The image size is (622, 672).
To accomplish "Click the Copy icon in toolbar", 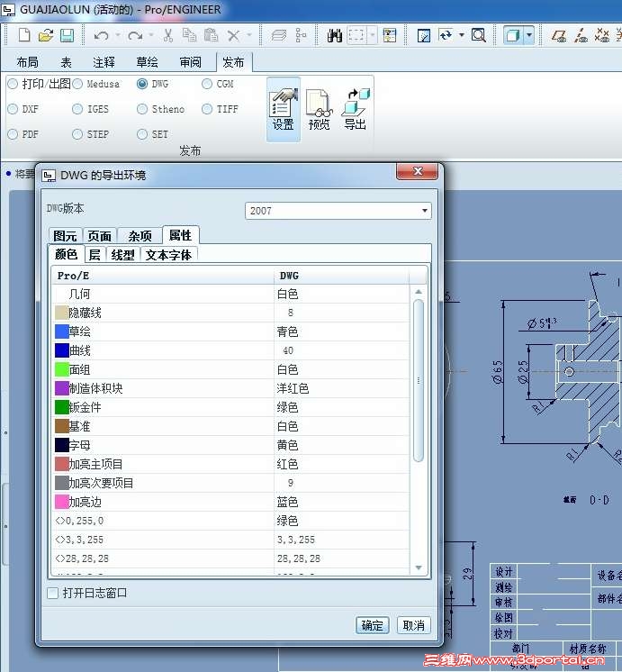I will point(189,35).
